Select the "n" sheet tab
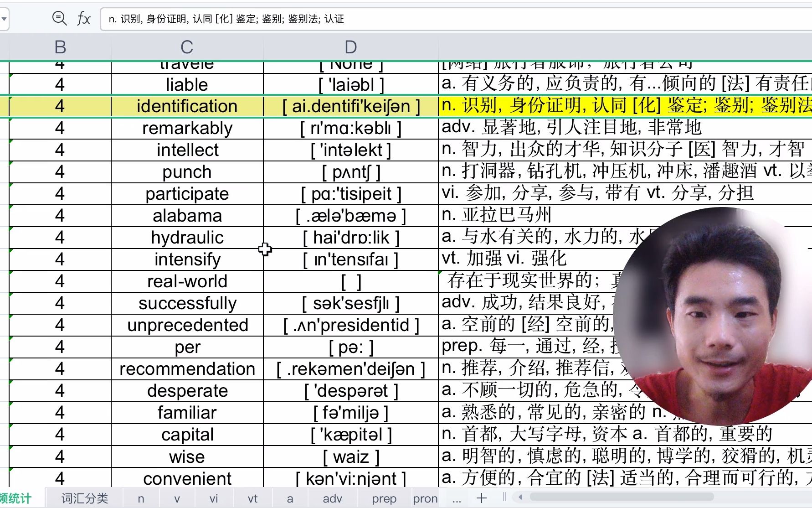Screen dimensions: 812x508 pos(141,498)
